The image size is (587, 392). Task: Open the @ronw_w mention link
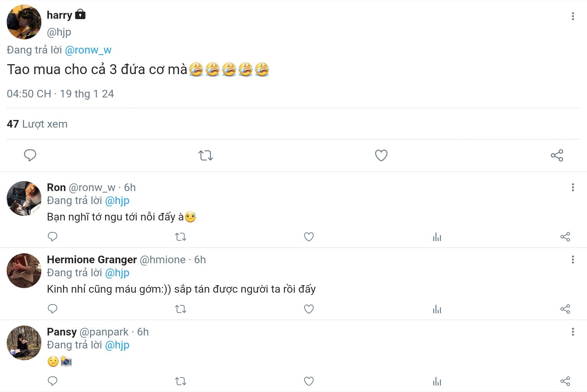pyautogui.click(x=88, y=50)
